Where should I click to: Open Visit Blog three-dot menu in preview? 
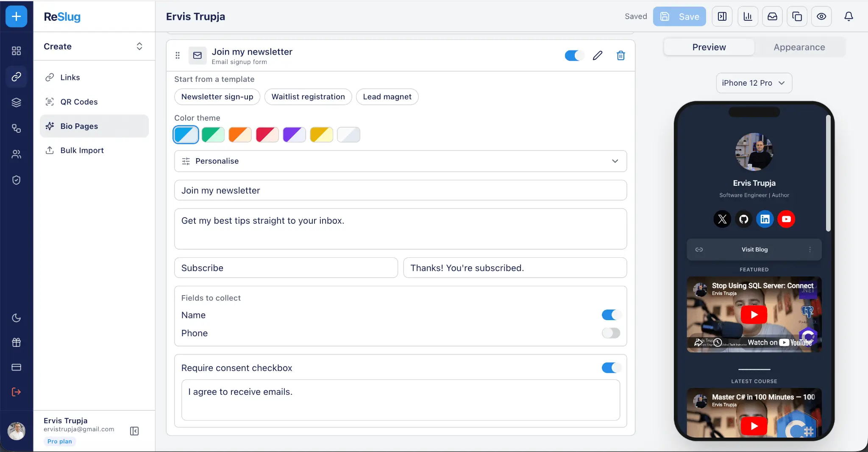click(x=810, y=250)
